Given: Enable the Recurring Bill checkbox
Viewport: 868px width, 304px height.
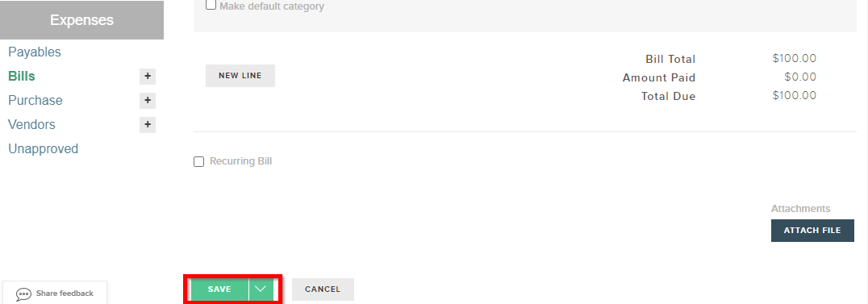Looking at the screenshot, I should [x=198, y=162].
